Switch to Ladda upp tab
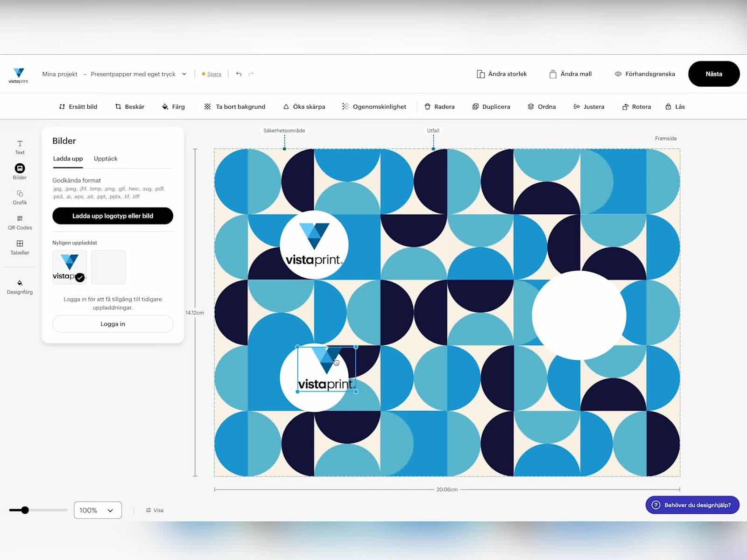This screenshot has width=747, height=560. pyautogui.click(x=68, y=159)
